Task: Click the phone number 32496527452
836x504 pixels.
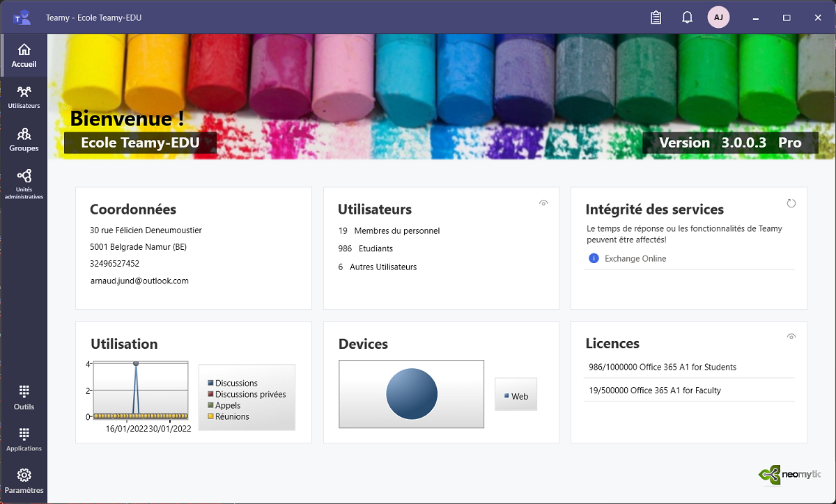Action: coord(115,264)
